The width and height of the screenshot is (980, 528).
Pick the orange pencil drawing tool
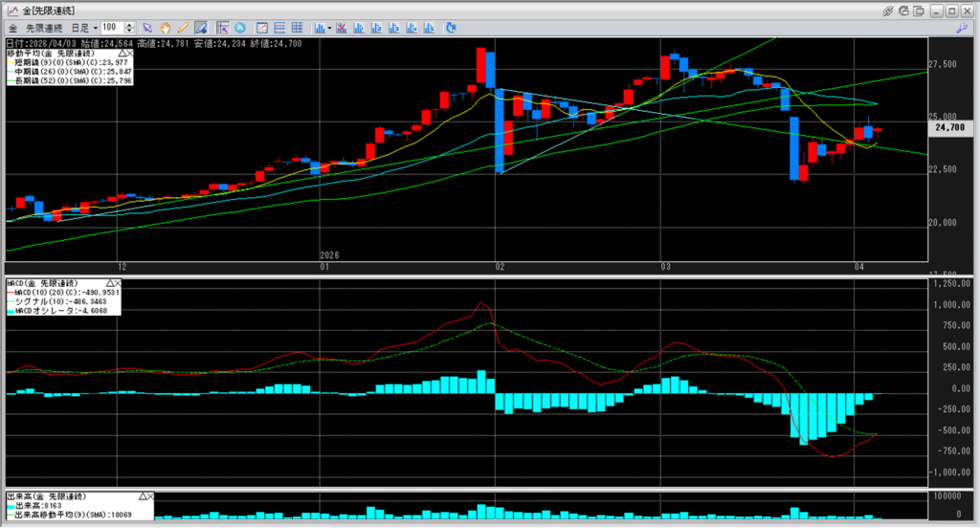(x=182, y=28)
